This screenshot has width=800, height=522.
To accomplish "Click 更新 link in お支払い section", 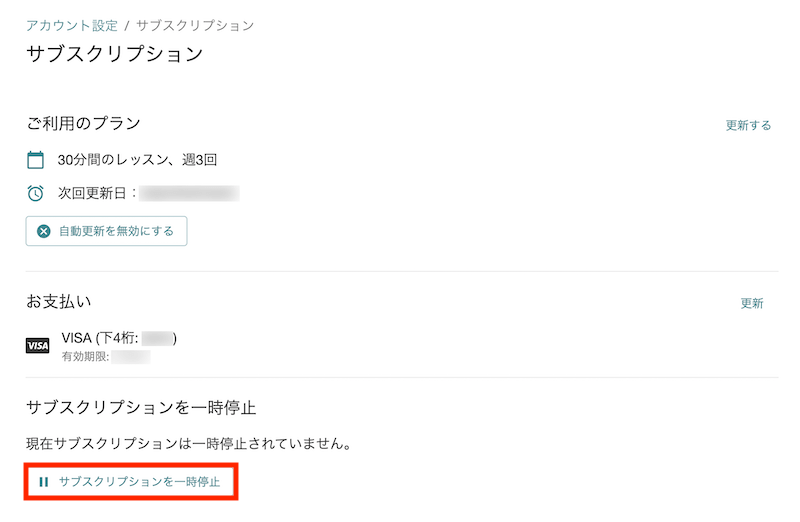I will point(752,303).
